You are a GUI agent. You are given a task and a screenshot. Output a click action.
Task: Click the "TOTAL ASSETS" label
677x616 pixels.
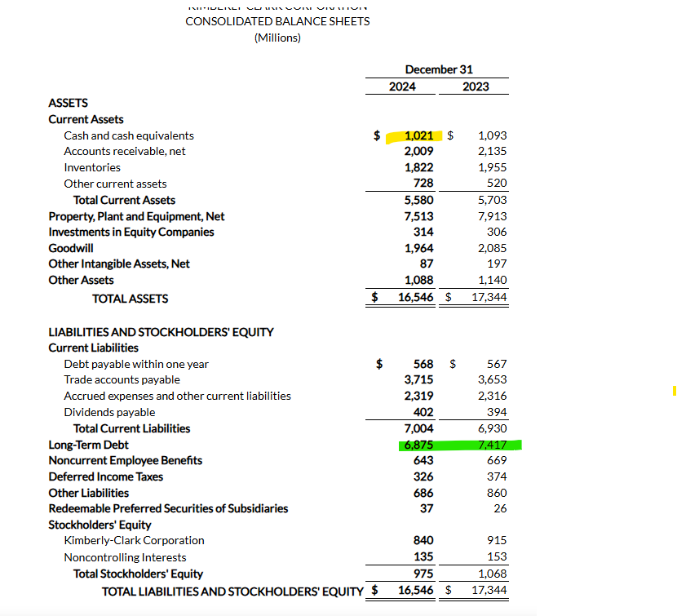tap(130, 299)
